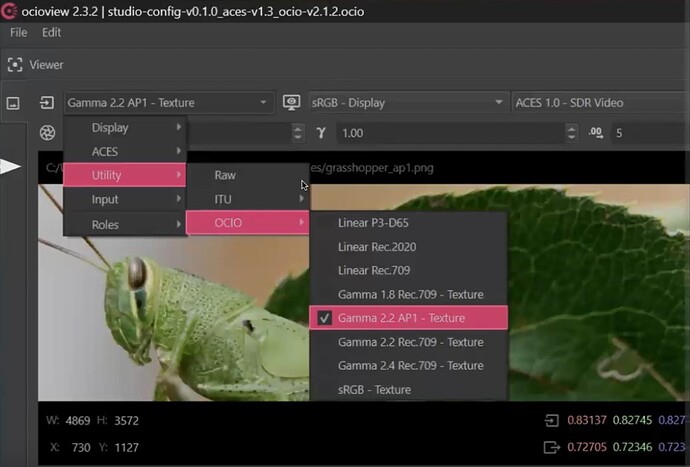Choose Linear Rec.709 color space
This screenshot has width=690, height=467.
pos(409,270)
